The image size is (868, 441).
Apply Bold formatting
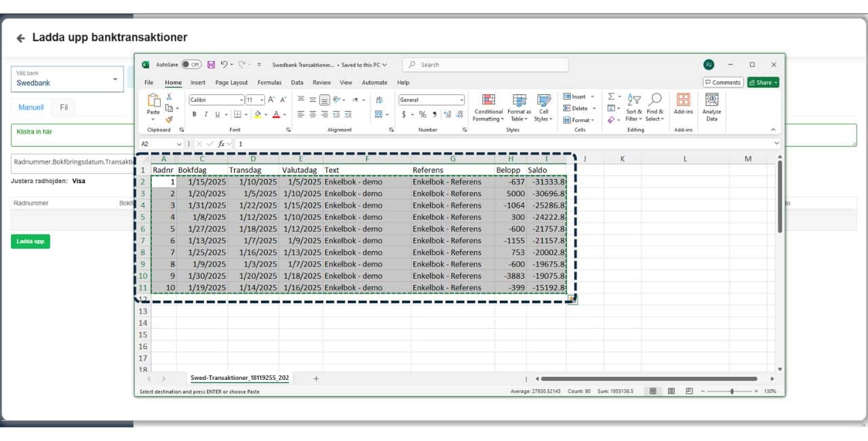coord(194,114)
